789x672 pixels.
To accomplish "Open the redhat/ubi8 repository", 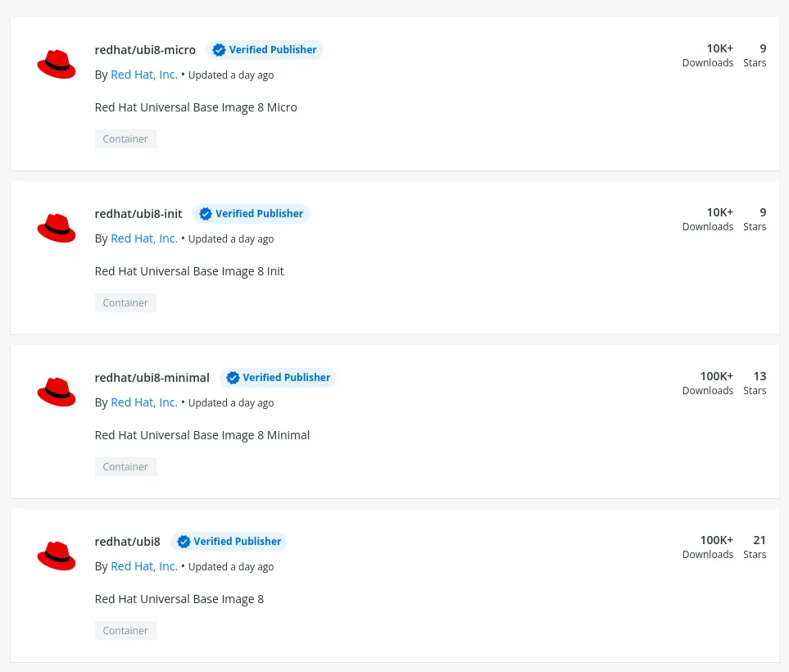I will pyautogui.click(x=127, y=542).
